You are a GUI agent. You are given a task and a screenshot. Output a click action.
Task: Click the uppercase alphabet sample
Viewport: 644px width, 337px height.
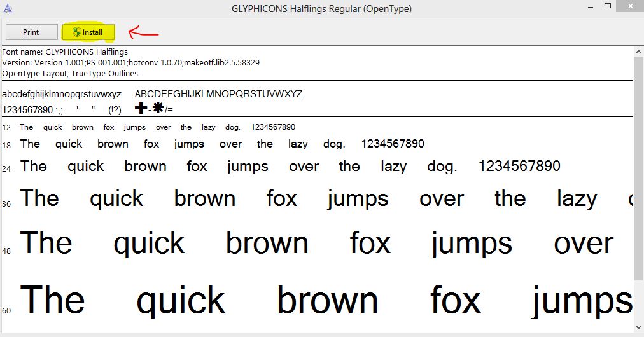218,94
